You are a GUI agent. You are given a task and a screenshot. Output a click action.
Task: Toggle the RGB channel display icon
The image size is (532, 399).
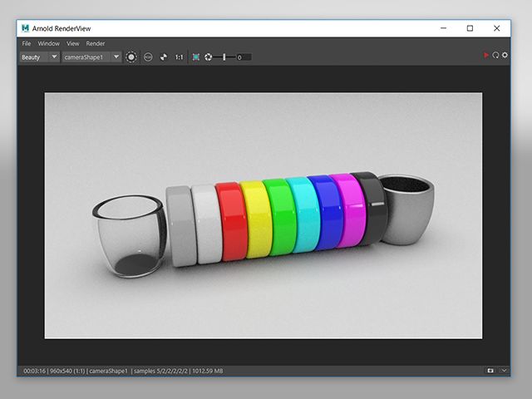coord(148,57)
